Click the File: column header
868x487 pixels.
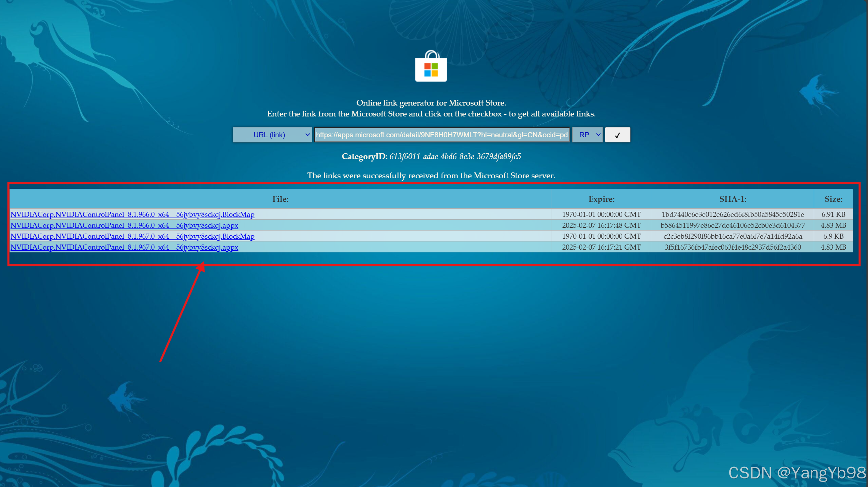(x=280, y=199)
